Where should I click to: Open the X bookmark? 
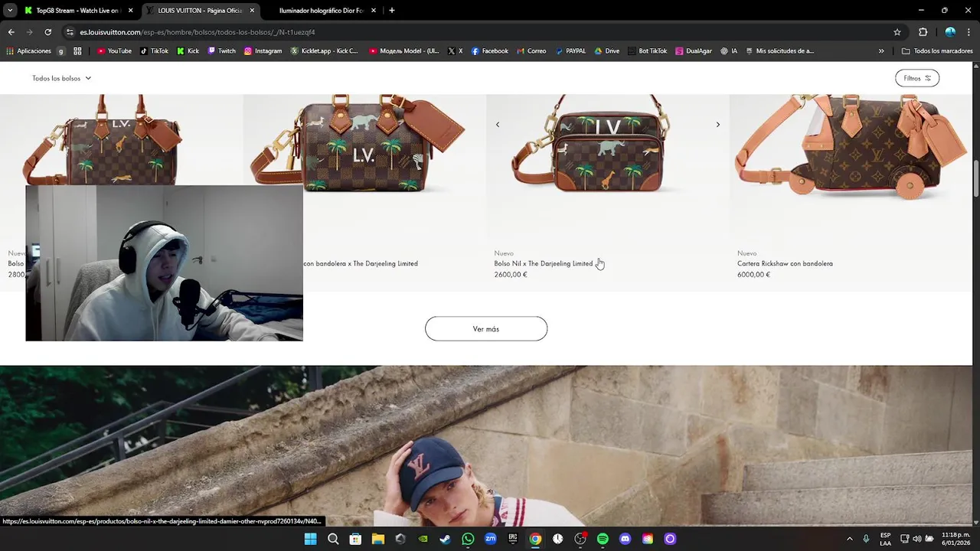(456, 51)
